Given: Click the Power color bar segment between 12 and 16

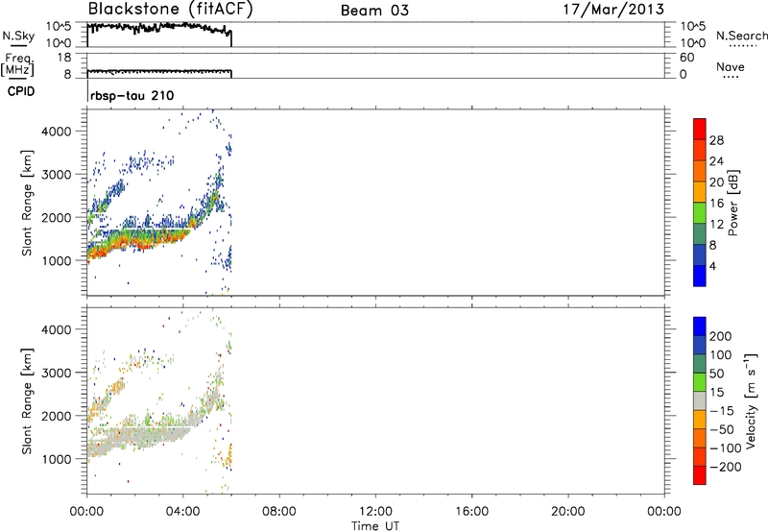Looking at the screenshot, I should [700, 212].
